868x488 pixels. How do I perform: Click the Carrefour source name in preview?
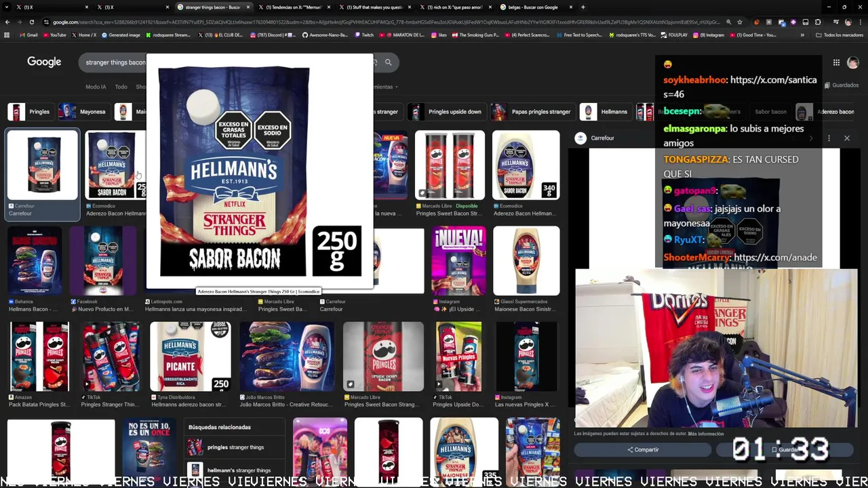click(602, 138)
